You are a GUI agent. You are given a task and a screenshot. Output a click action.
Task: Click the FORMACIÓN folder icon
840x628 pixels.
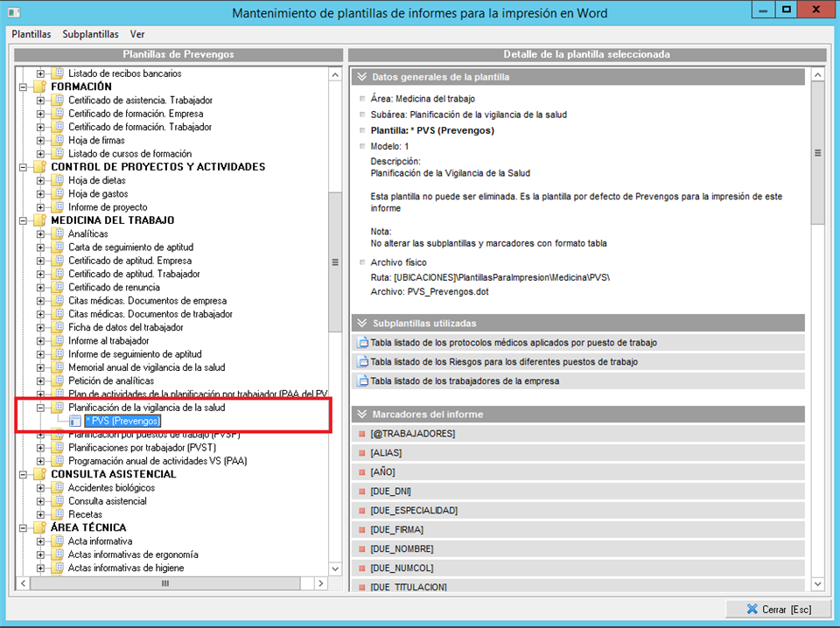click(x=40, y=87)
